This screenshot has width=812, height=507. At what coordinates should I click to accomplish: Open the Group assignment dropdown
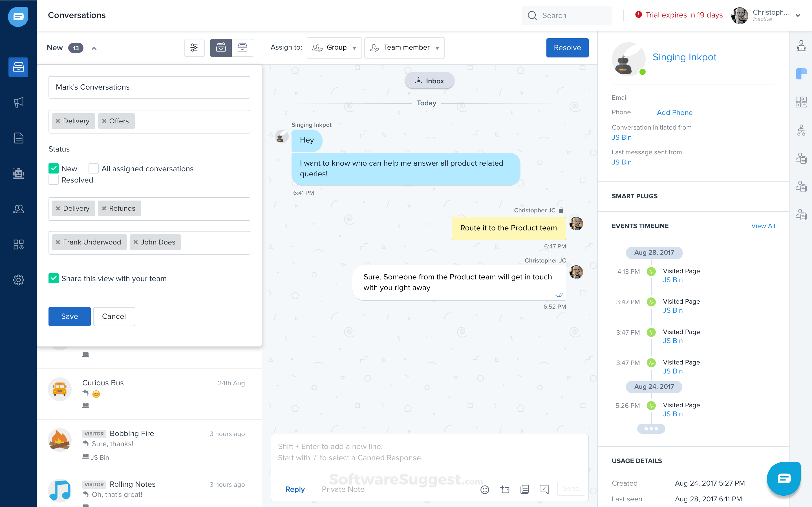tap(334, 48)
